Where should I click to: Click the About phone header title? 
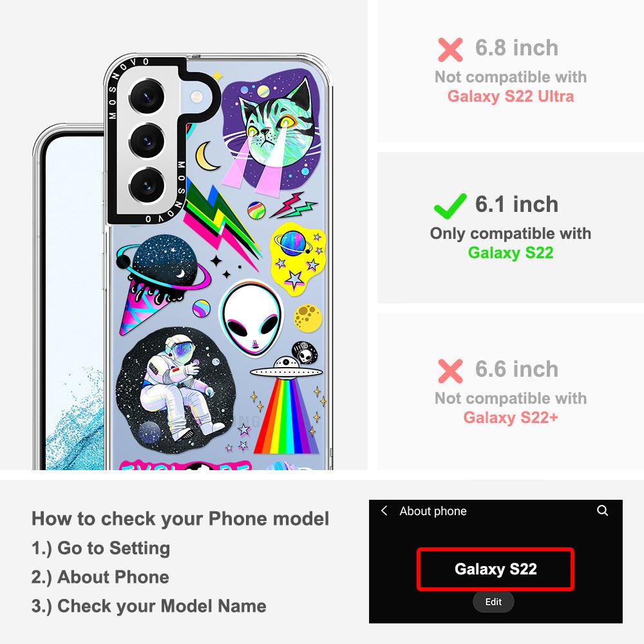point(433,511)
